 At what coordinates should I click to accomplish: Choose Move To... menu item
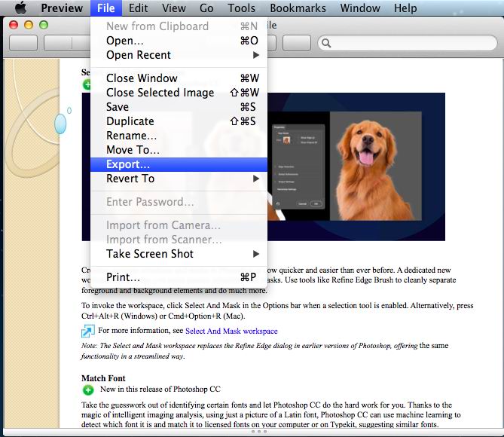click(179, 150)
